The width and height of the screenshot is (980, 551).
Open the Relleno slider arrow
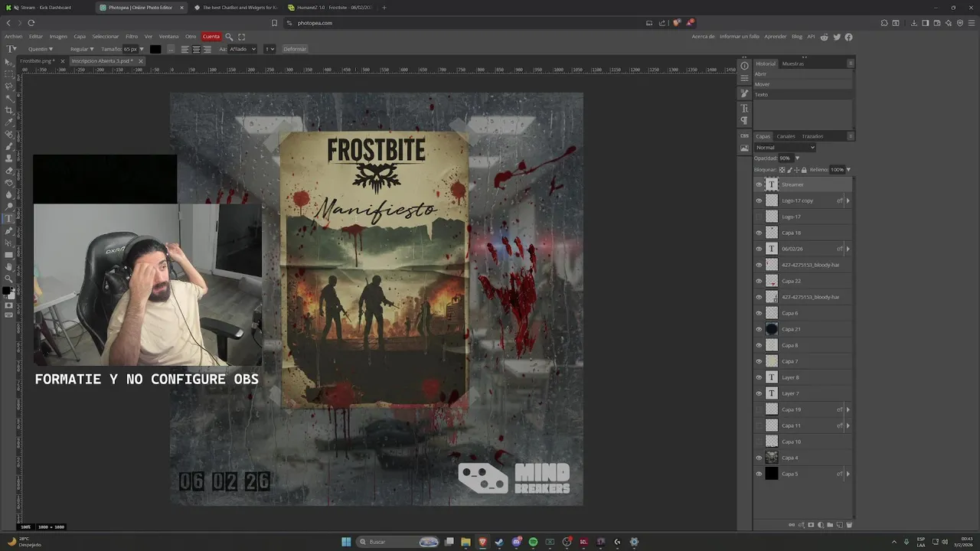click(848, 170)
